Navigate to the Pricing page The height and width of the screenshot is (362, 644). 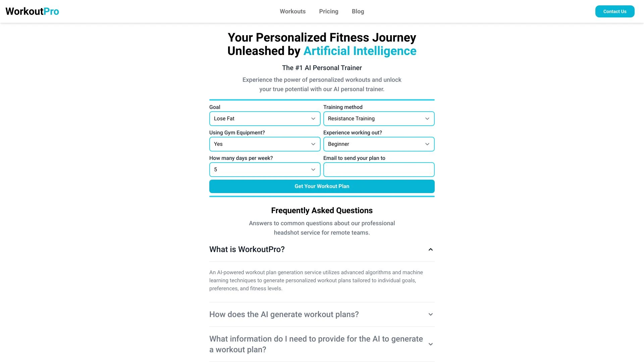point(328,11)
